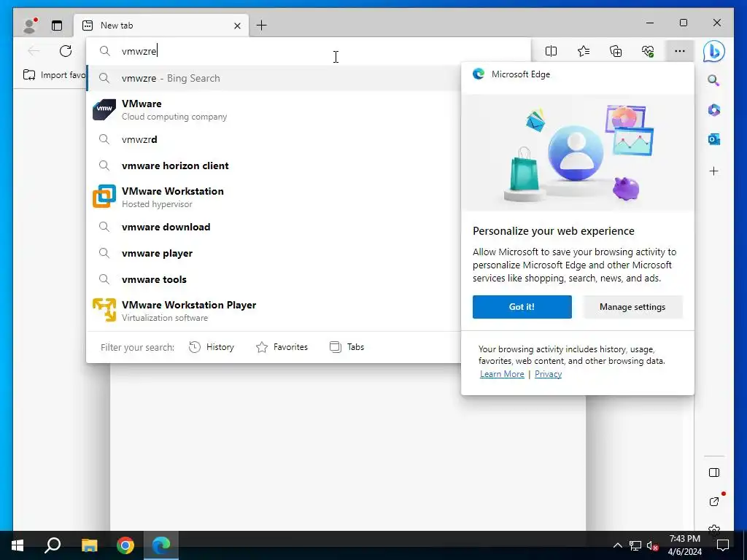Open link externally via sidebar icon

tap(714, 502)
